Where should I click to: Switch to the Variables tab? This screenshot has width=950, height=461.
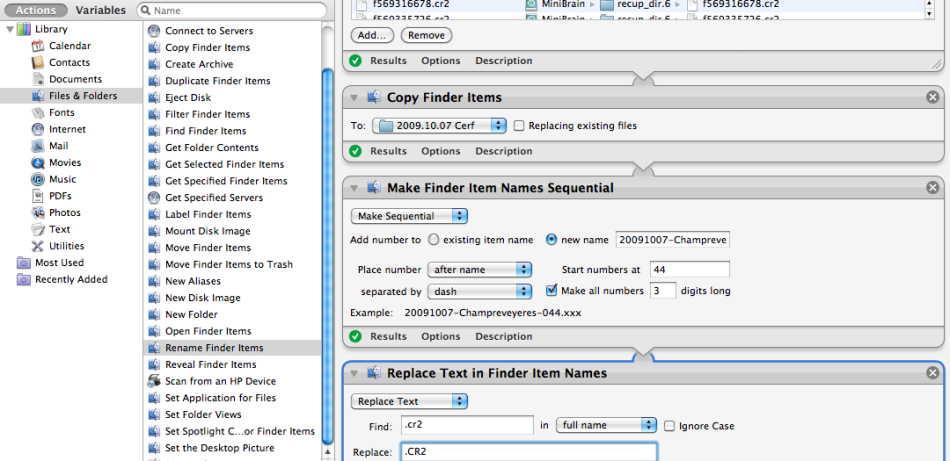click(101, 10)
